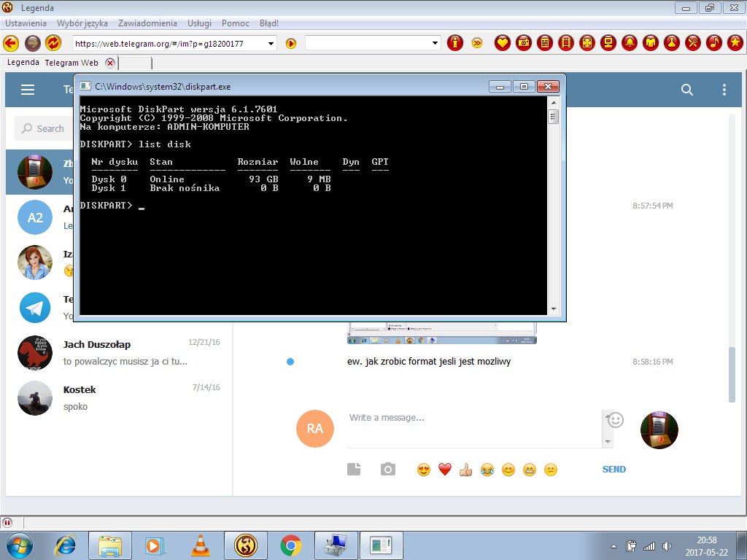This screenshot has width=747, height=560.
Task: Focus the Write a message input
Action: [x=474, y=429]
